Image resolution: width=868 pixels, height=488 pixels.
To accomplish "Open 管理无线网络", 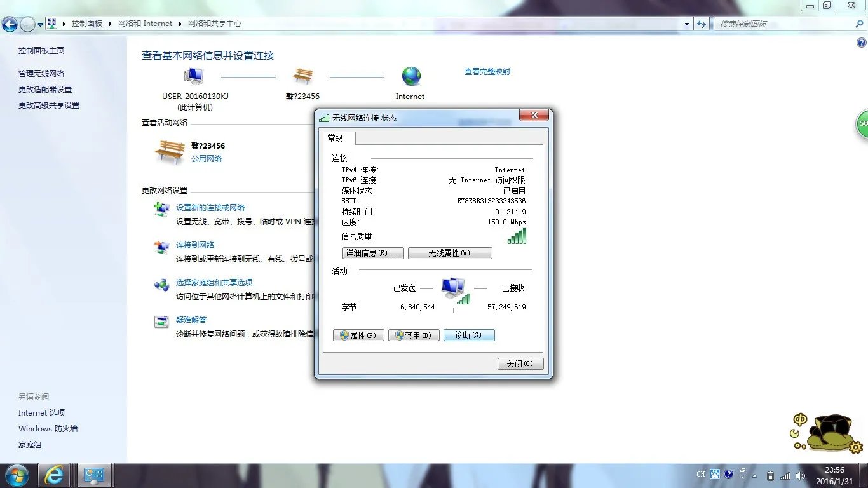I will [x=41, y=74].
